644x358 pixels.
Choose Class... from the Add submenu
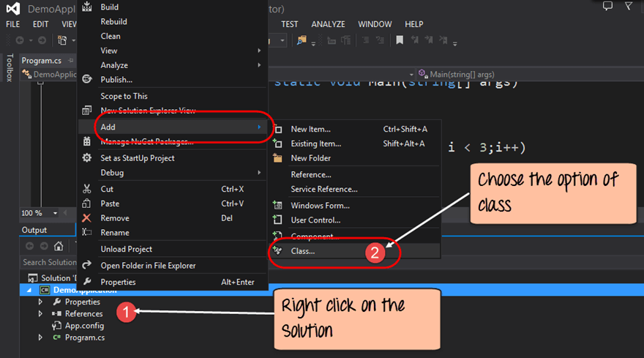click(x=303, y=251)
